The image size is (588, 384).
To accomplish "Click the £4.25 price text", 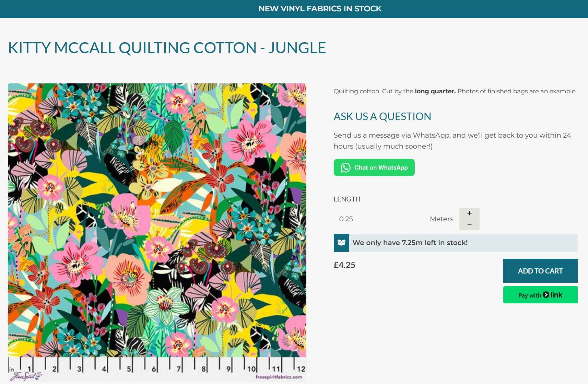I will click(x=344, y=265).
